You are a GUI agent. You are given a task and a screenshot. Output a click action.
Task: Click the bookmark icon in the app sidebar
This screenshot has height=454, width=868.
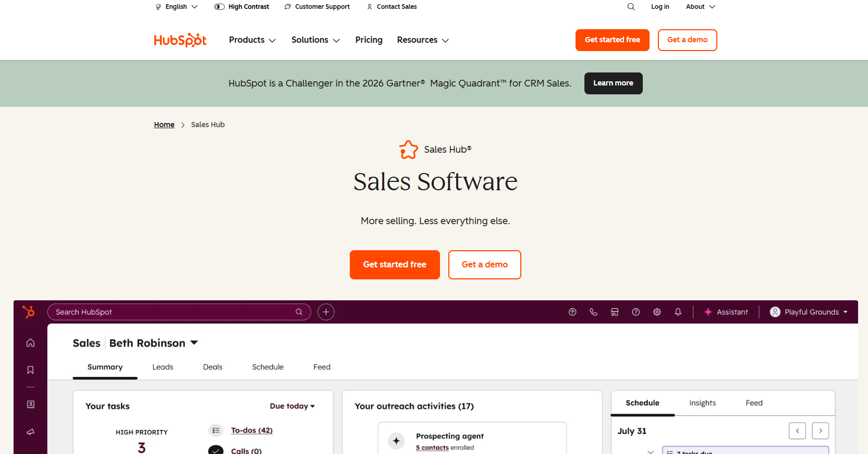[31, 370]
